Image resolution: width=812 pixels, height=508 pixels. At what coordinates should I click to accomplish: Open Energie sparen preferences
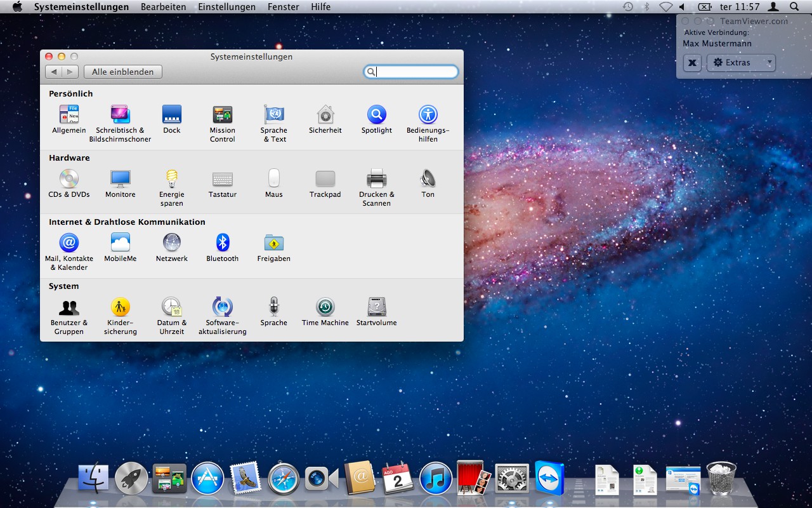click(x=172, y=188)
